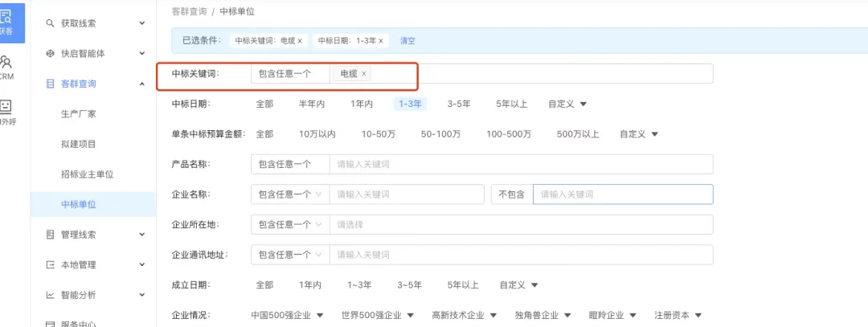Remove 中标日期：1-3年 from selected conditions
The width and height of the screenshot is (868, 327).
click(x=381, y=41)
